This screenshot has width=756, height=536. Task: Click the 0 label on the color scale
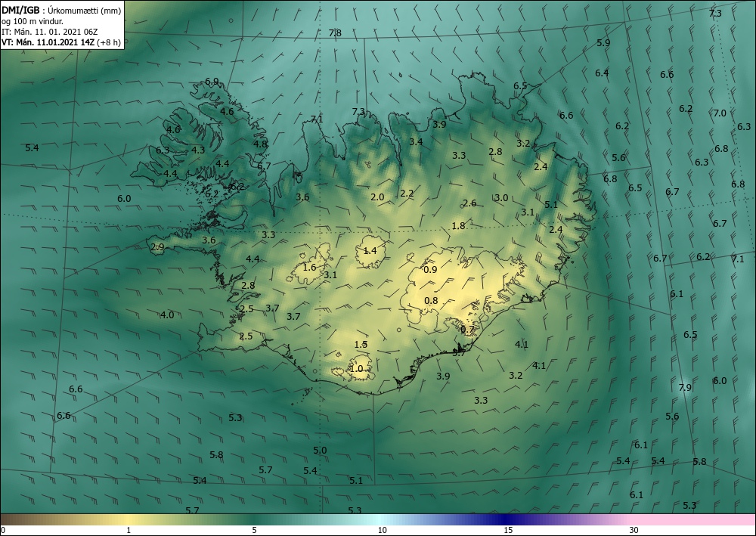[3, 530]
